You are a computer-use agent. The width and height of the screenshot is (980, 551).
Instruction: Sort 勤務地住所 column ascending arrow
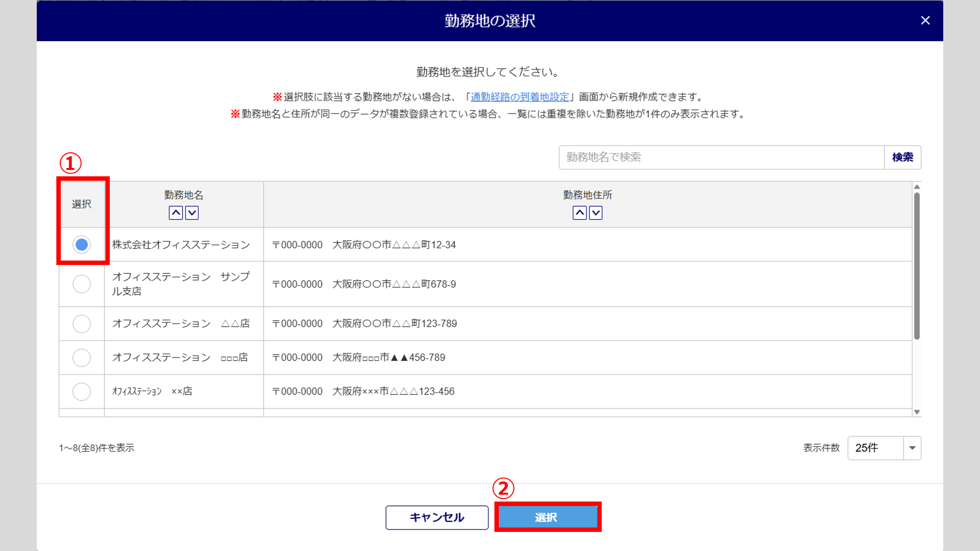pos(579,213)
